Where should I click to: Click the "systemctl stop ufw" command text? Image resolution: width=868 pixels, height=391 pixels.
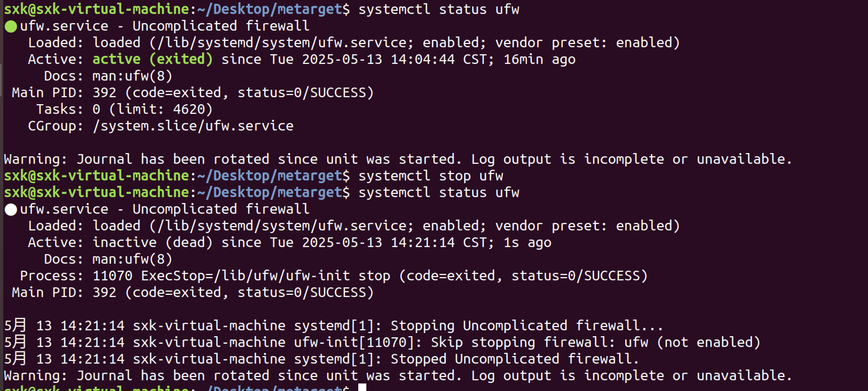[x=430, y=176]
